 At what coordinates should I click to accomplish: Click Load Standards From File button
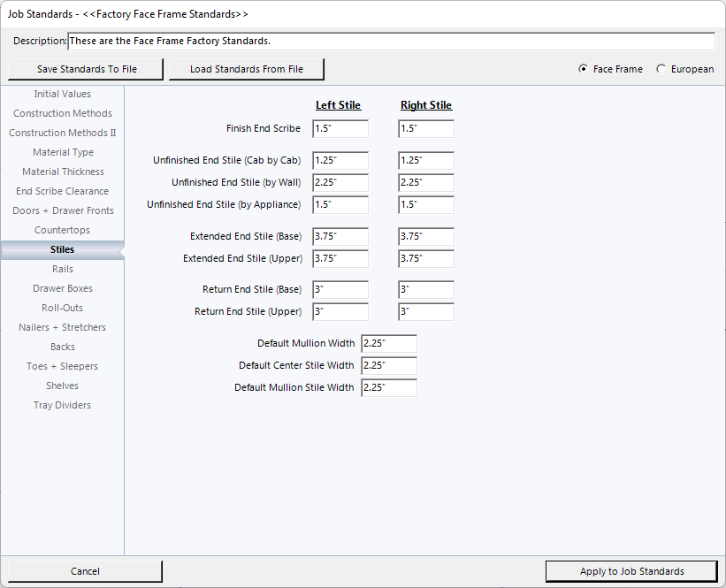click(247, 69)
